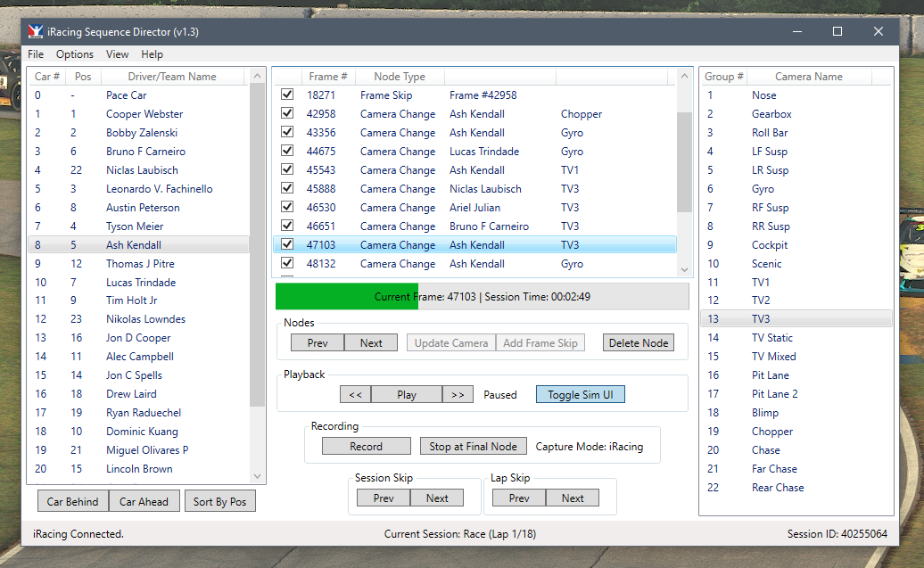Image resolution: width=924 pixels, height=568 pixels.
Task: Click the Car Behind button
Action: 72,501
